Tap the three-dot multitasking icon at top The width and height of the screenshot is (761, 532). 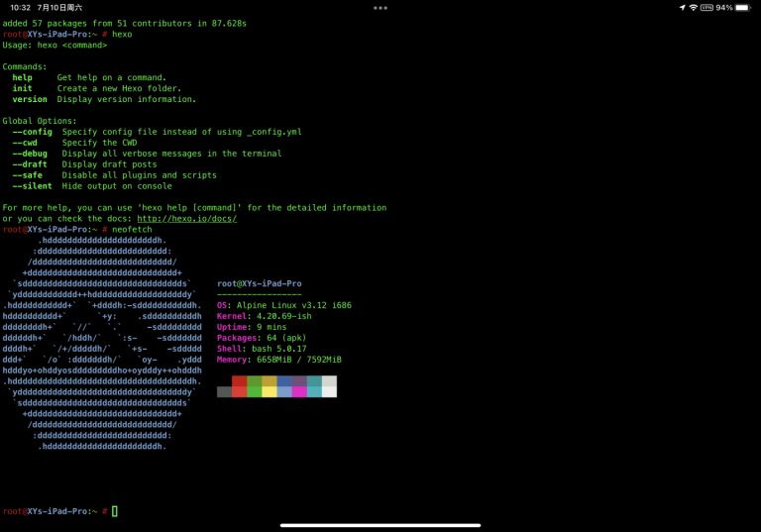click(x=380, y=8)
